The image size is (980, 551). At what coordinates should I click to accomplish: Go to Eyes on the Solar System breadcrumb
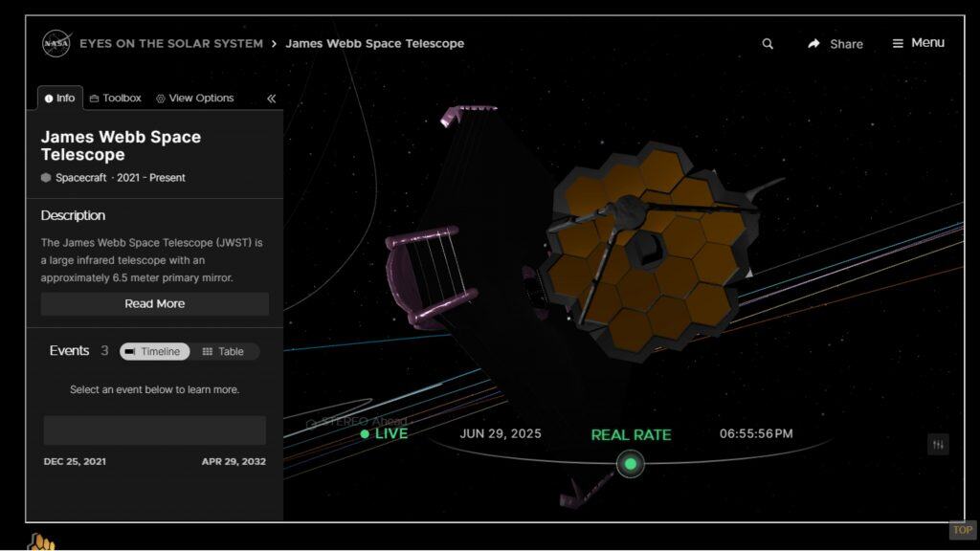click(171, 44)
